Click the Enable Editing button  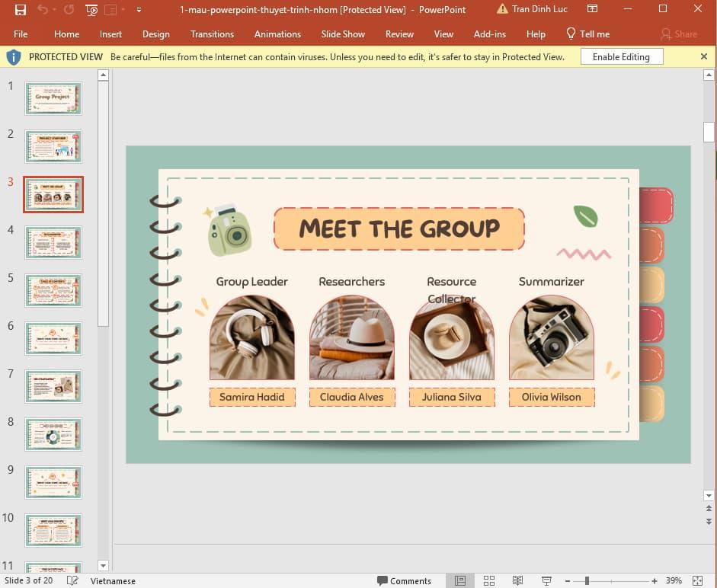pyautogui.click(x=621, y=57)
